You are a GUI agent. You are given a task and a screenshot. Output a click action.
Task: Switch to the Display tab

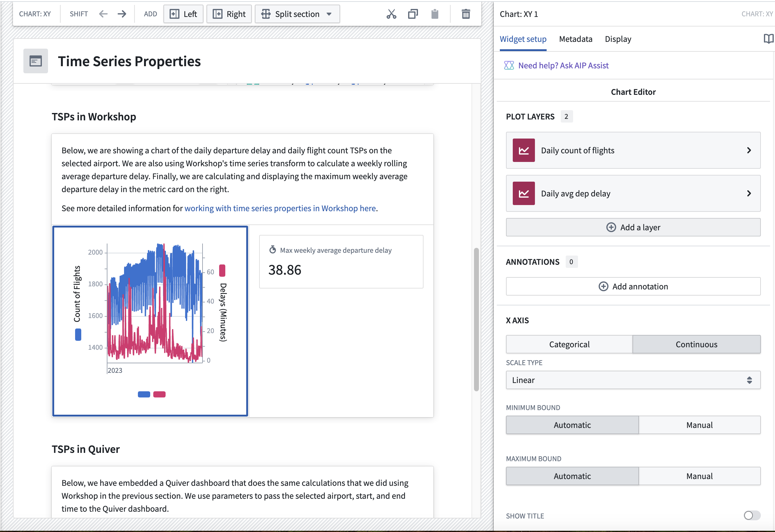click(x=618, y=39)
